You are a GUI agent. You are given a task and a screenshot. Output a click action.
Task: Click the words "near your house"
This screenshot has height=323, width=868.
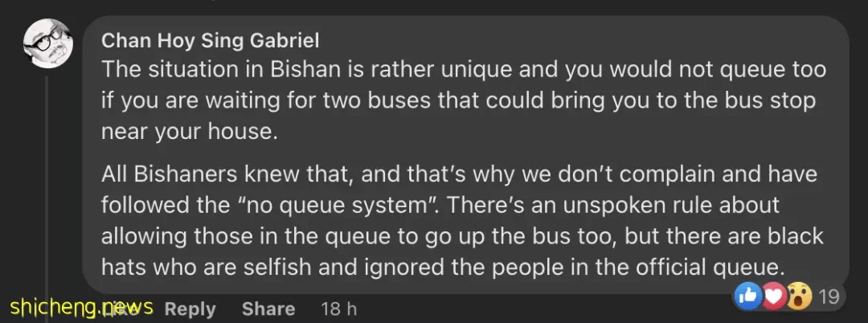[190, 132]
